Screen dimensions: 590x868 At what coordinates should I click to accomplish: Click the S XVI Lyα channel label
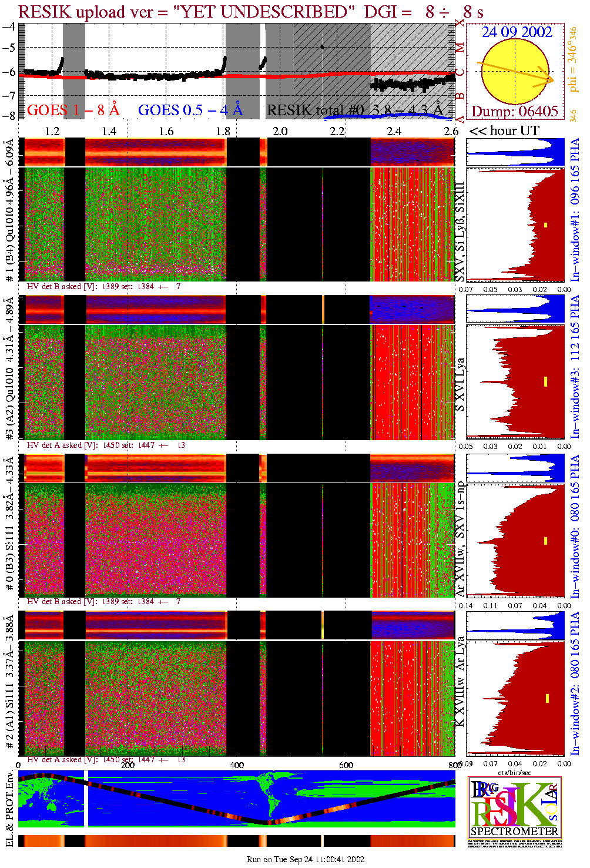click(460, 384)
